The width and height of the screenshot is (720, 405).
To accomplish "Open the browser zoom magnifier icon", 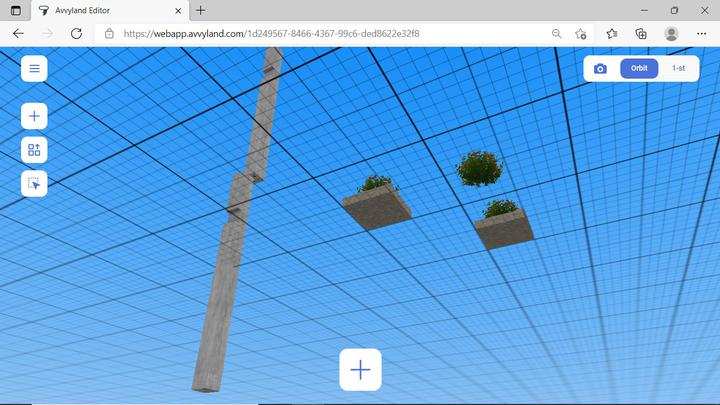I will pyautogui.click(x=556, y=34).
